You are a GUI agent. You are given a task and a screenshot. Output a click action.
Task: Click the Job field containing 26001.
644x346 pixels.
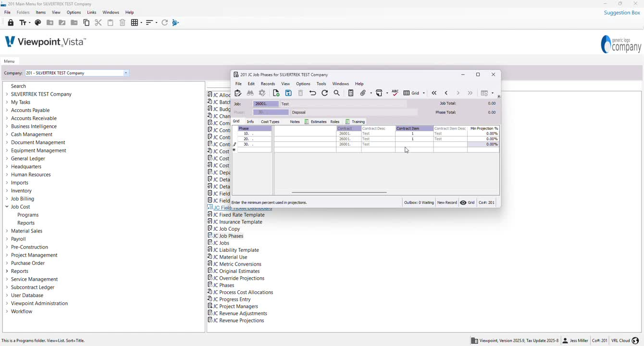266,104
